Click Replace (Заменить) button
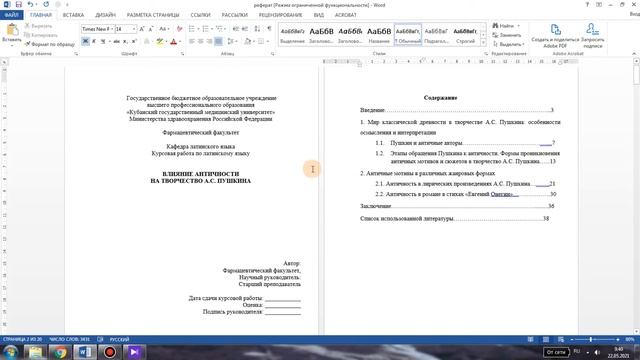640x360 pixels. click(x=507, y=35)
